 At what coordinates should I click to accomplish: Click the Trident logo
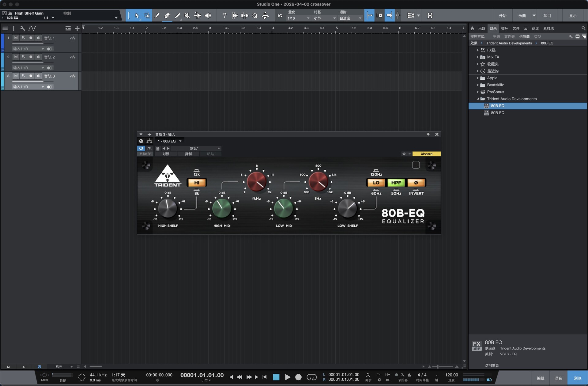click(x=168, y=176)
